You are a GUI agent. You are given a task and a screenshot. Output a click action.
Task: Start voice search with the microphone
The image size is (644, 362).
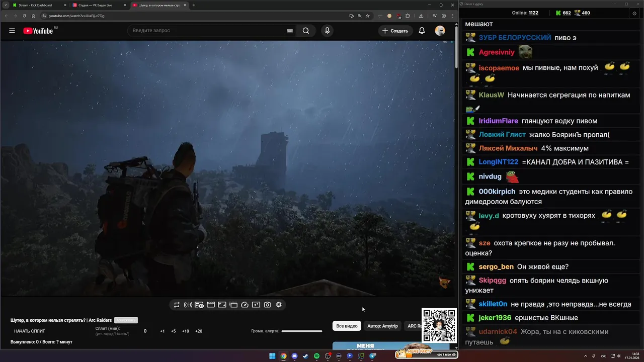(x=327, y=31)
